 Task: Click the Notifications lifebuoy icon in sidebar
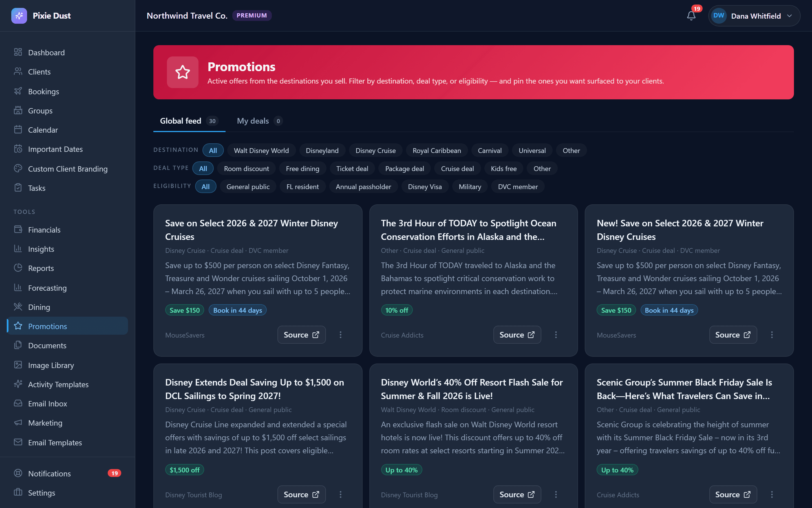pos(18,473)
